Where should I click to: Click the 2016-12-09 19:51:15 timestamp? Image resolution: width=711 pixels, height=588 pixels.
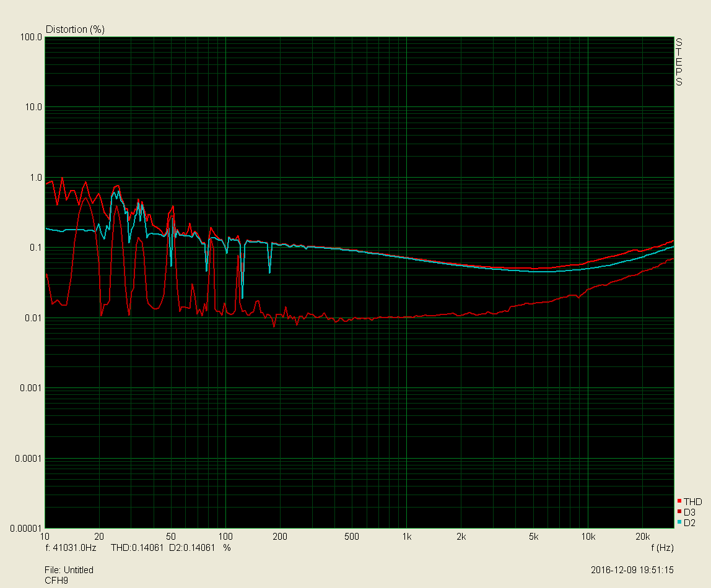click(x=632, y=570)
